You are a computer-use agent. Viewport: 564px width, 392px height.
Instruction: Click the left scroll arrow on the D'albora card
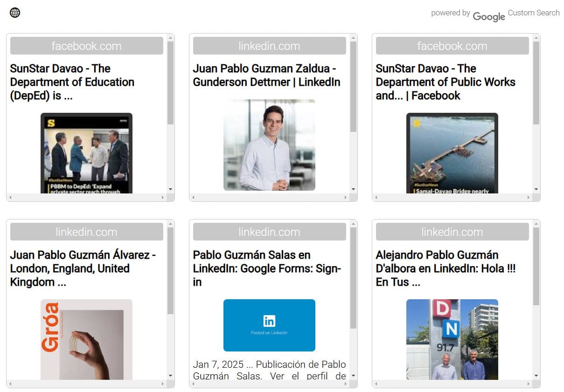click(376, 384)
